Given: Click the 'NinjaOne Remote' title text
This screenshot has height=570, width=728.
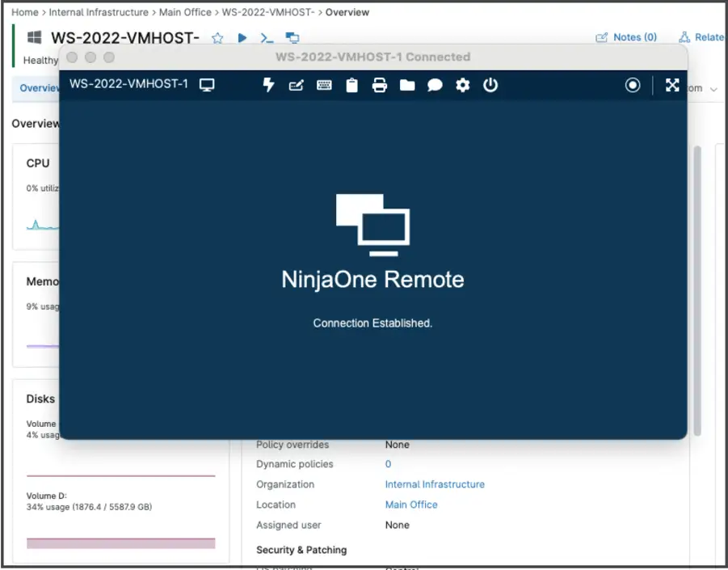Looking at the screenshot, I should pyautogui.click(x=372, y=280).
